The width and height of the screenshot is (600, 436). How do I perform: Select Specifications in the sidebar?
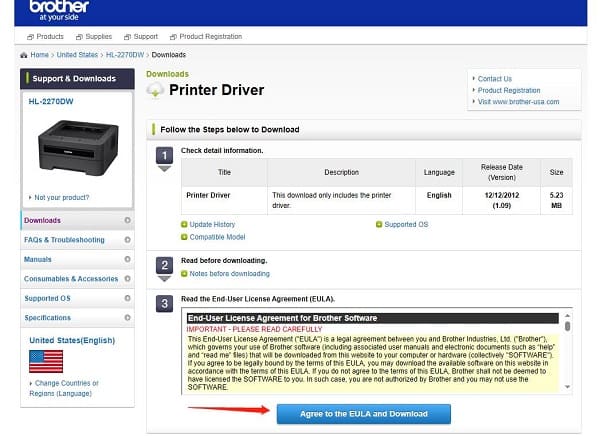tap(77, 318)
